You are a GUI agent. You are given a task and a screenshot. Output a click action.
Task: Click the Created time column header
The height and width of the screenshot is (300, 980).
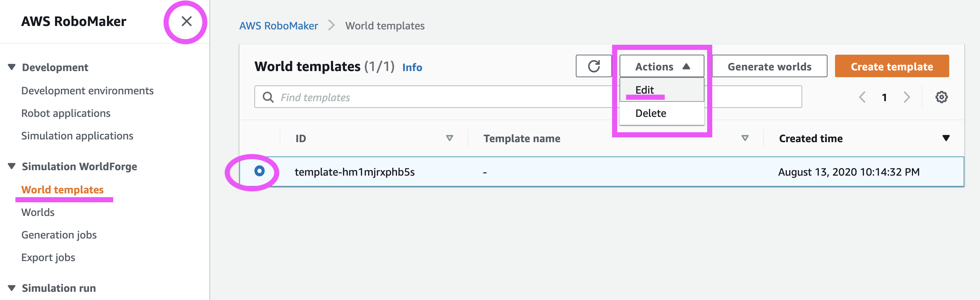click(810, 138)
